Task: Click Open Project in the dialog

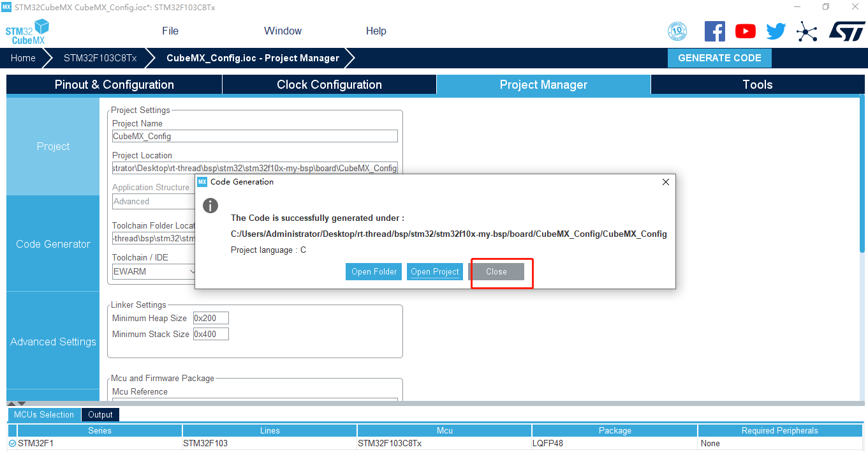Action: 435,271
